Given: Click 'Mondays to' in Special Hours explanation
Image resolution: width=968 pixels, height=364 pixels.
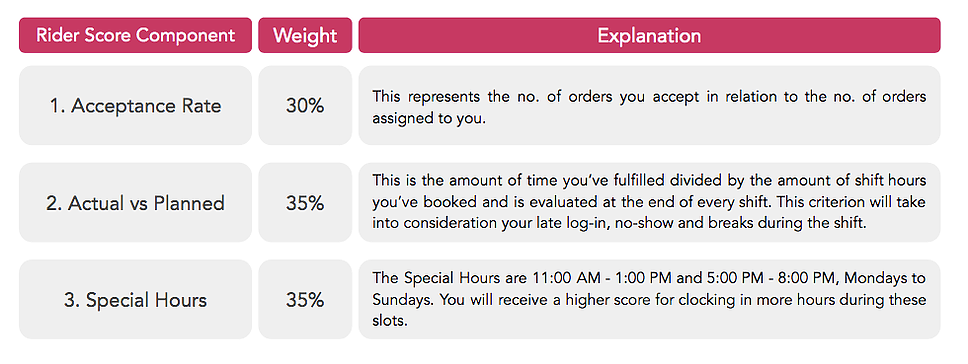Looking at the screenshot, I should coord(885,278).
